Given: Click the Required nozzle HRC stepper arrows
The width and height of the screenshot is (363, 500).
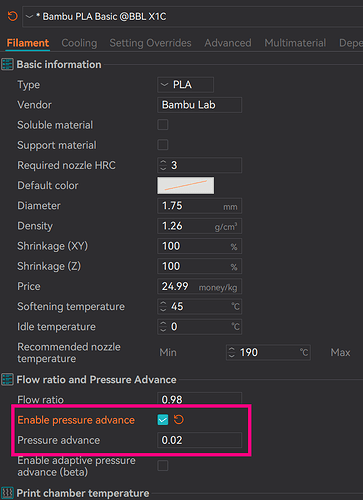Looking at the screenshot, I should pyautogui.click(x=163, y=165).
